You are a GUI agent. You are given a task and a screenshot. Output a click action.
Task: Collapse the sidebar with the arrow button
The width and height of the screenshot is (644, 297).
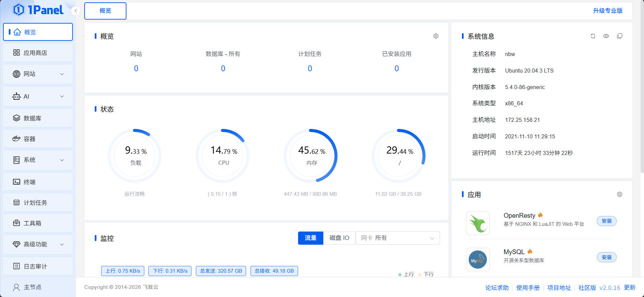(76, 11)
